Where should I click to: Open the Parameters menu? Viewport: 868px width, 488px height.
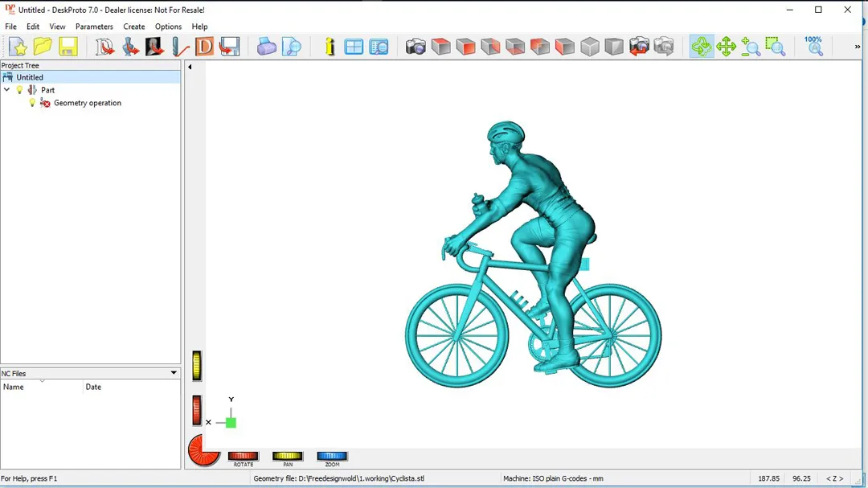[x=94, y=27]
